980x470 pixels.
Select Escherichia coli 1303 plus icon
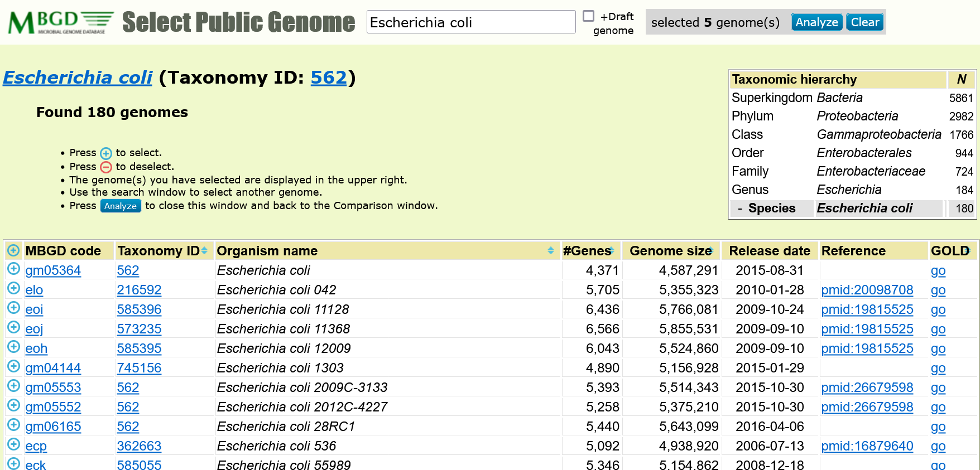[x=13, y=367]
